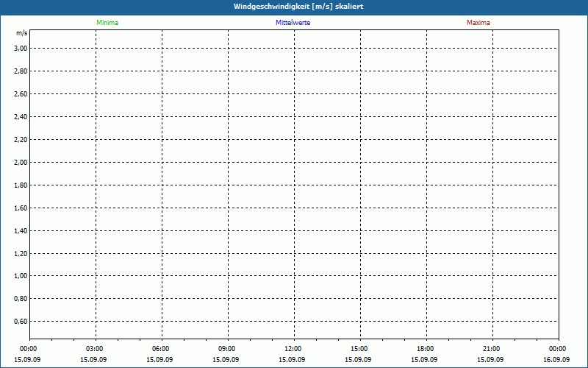Click the blue Mittelwerte legend label

(293, 23)
